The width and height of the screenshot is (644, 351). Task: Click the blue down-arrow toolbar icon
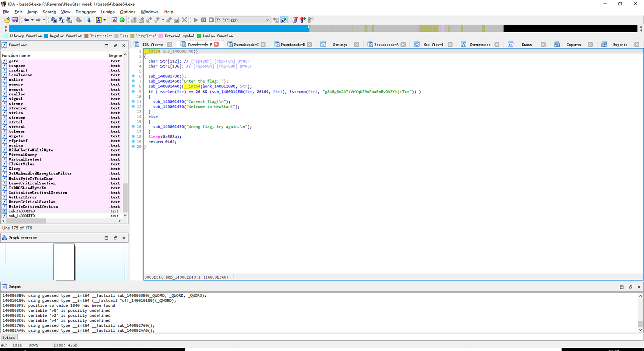pos(89,20)
